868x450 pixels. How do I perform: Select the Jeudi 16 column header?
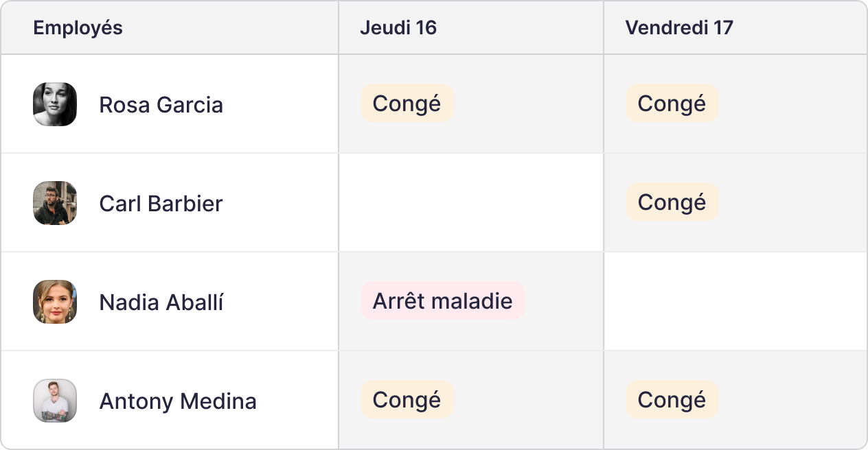398,28
